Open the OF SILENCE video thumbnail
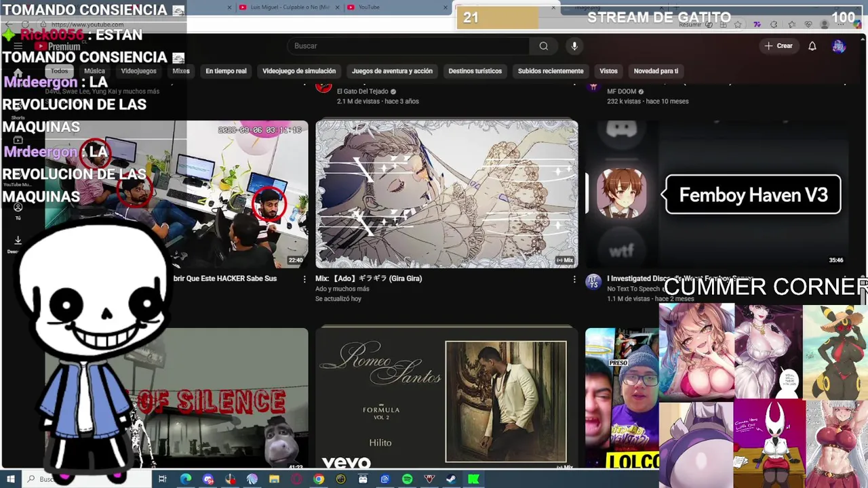868x488 pixels. [x=176, y=399]
